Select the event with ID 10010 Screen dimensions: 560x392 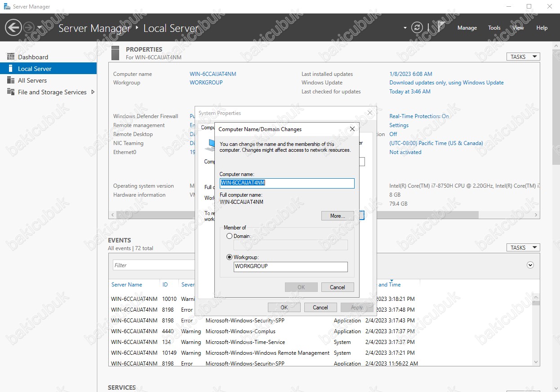click(x=169, y=299)
